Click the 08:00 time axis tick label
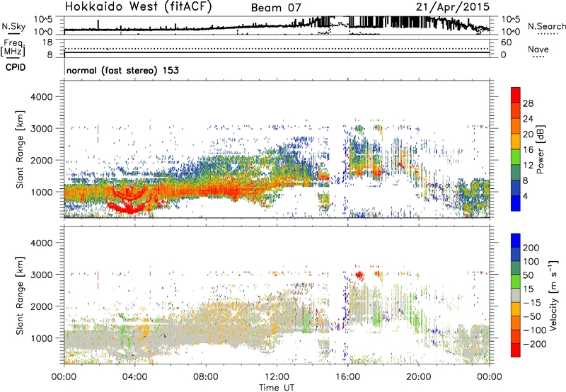 (206, 377)
